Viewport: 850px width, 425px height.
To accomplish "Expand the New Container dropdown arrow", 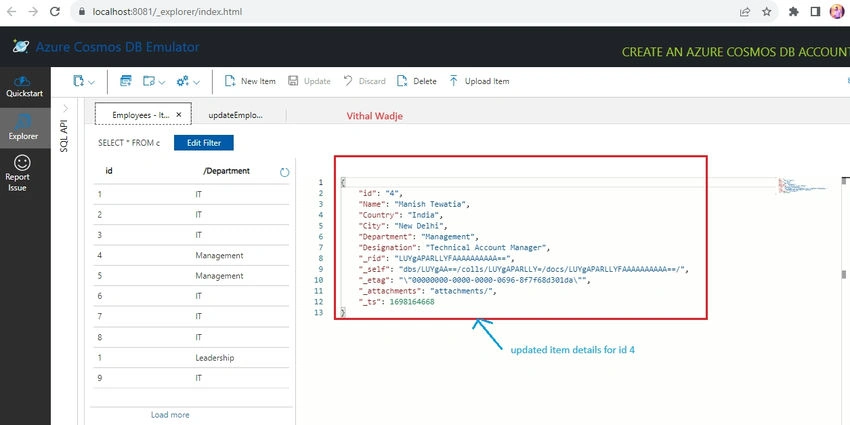I will [91, 82].
